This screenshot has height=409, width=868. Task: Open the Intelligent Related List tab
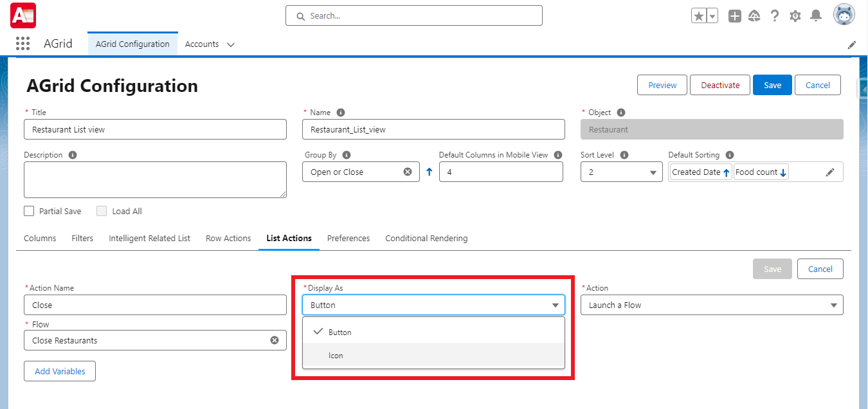coord(150,238)
